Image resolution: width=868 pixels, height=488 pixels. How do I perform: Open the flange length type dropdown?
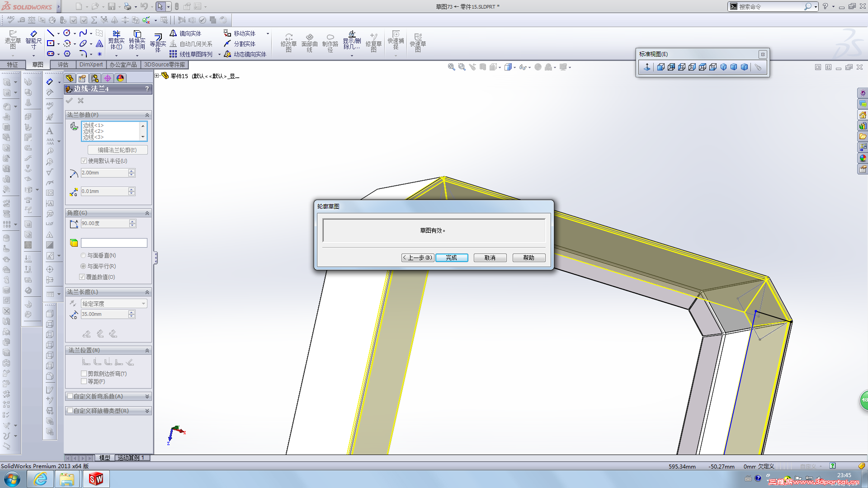tap(114, 304)
